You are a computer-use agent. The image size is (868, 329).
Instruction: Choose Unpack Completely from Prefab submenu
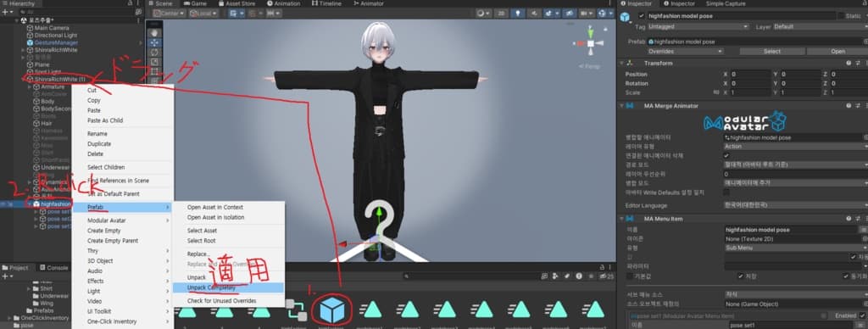228,287
